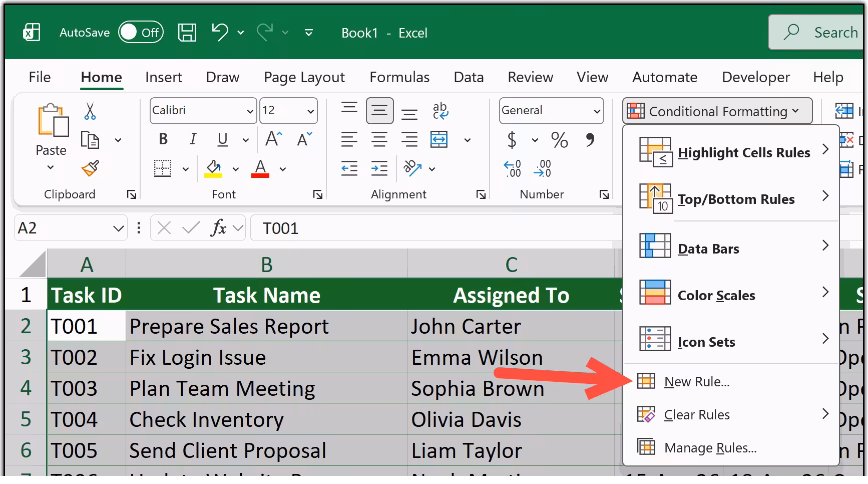
Task: Open the Name Box A2 dropdown
Action: (x=118, y=228)
